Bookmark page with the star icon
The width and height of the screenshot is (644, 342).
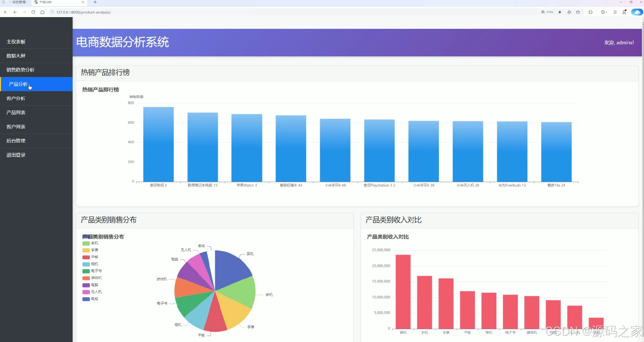pyautogui.click(x=578, y=12)
